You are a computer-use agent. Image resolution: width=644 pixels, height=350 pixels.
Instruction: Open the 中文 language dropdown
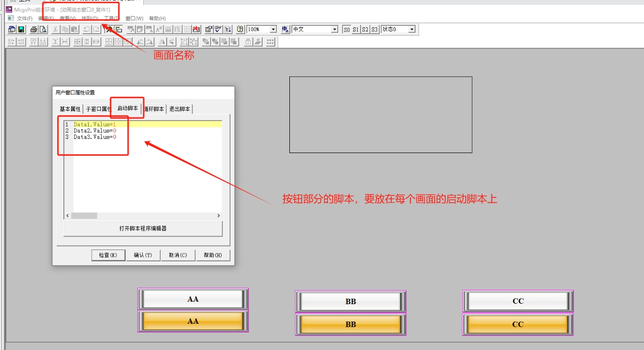[334, 30]
